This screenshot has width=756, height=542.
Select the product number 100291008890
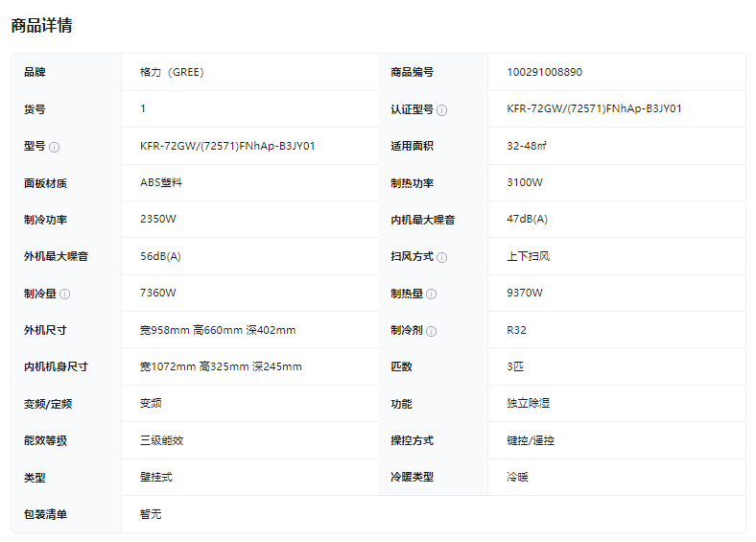pyautogui.click(x=544, y=72)
